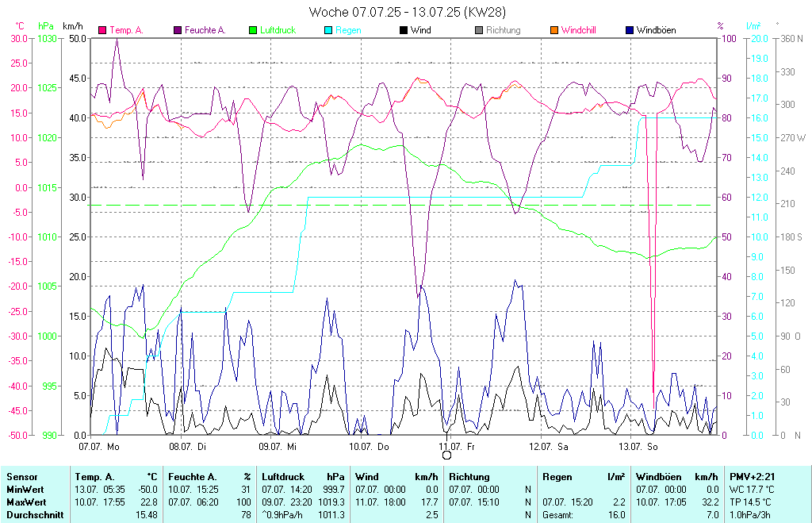Click the Durchschnitt row label
This screenshot has height=523, width=812.
pyautogui.click(x=35, y=515)
